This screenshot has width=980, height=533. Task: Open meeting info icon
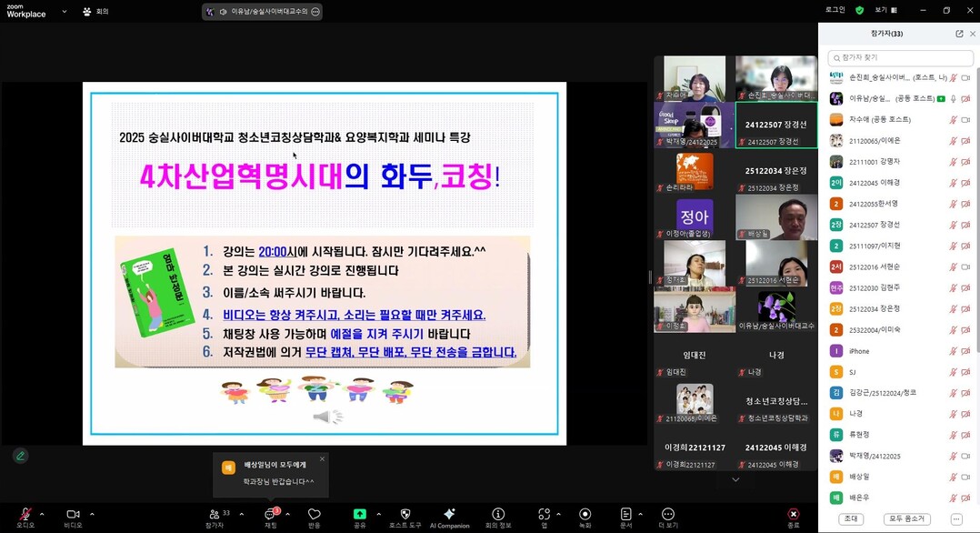[x=498, y=514]
